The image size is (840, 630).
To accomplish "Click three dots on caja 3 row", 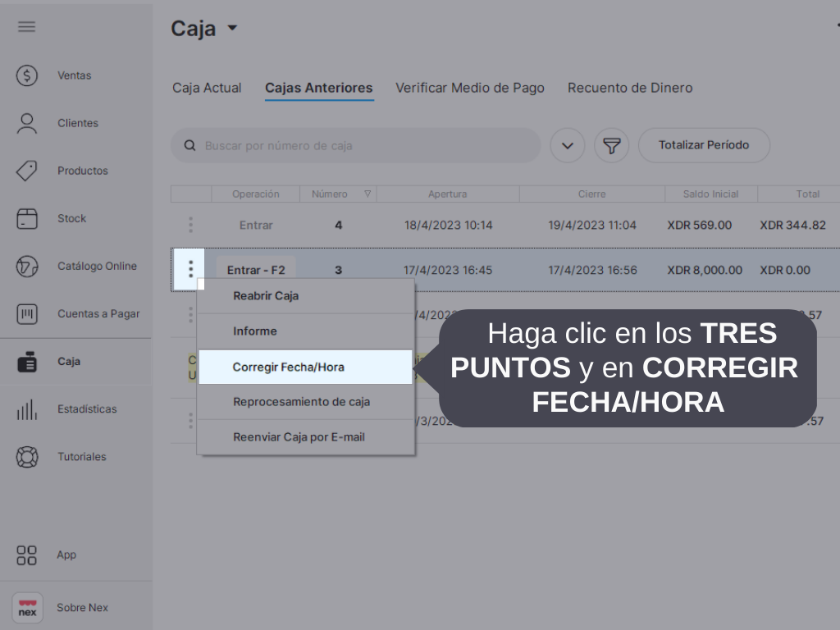I will (x=190, y=269).
